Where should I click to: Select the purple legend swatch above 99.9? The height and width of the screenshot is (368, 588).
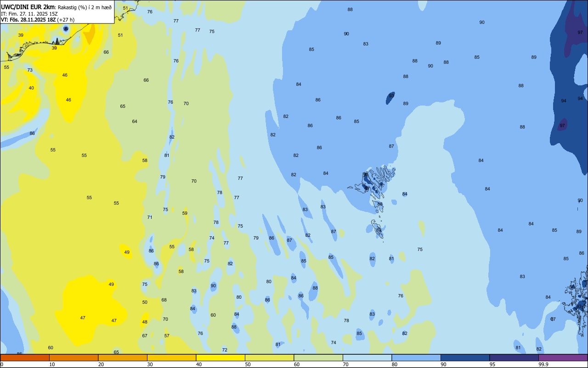click(563, 357)
